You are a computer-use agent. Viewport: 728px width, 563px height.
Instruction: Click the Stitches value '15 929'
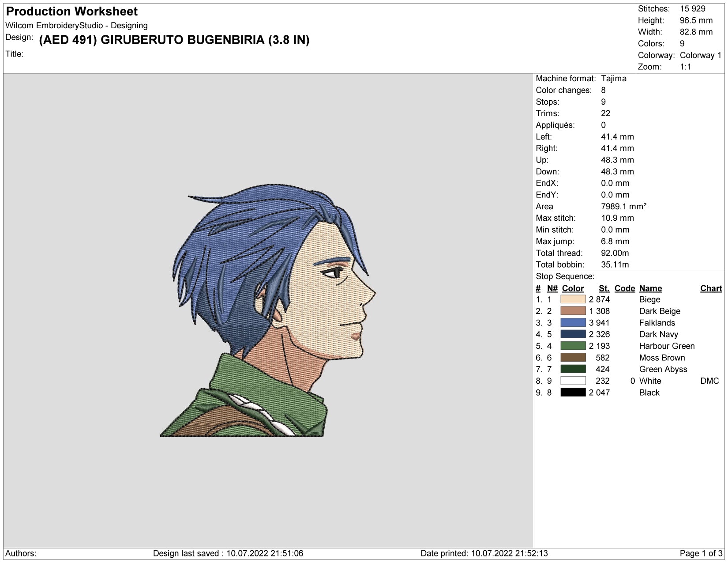[692, 9]
